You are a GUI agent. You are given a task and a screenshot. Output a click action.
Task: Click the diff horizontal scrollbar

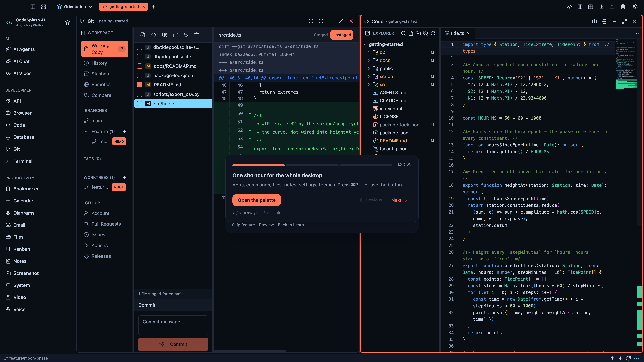(250, 351)
